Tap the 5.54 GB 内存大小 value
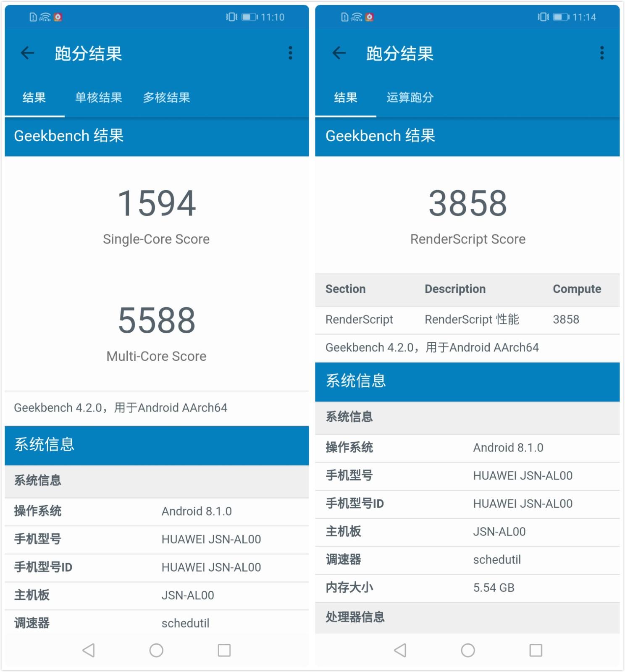 [494, 588]
